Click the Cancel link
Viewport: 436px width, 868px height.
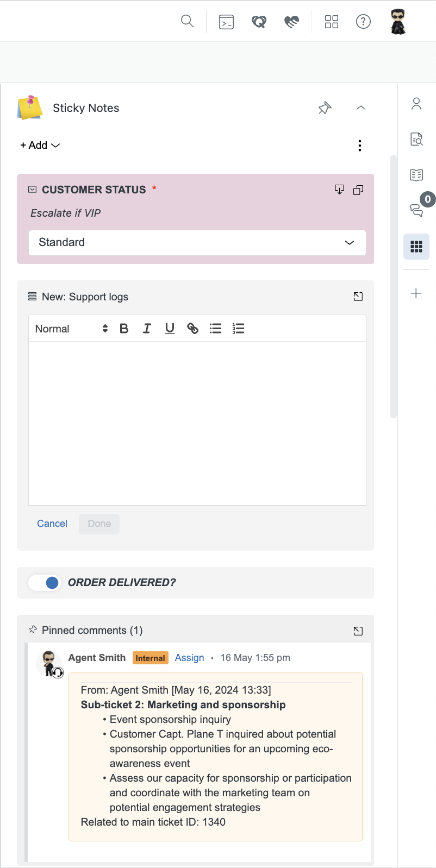tap(52, 524)
